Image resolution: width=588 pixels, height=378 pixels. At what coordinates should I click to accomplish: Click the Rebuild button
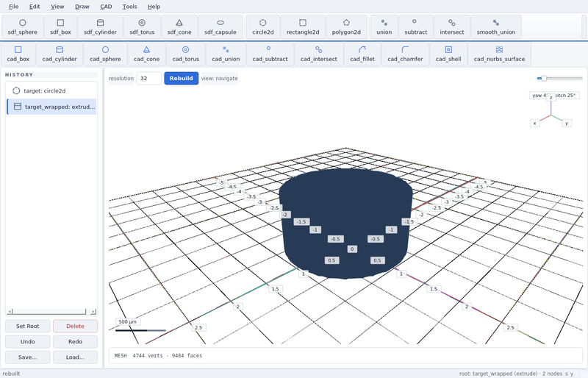click(181, 78)
